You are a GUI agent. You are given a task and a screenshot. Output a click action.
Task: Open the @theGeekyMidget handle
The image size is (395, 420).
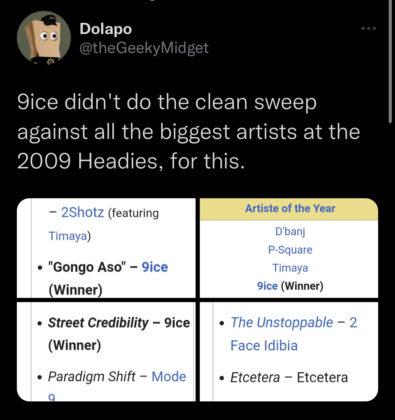(x=144, y=48)
